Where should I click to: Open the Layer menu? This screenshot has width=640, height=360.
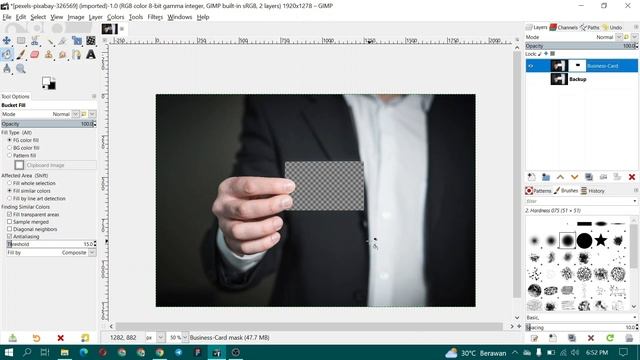click(x=96, y=17)
